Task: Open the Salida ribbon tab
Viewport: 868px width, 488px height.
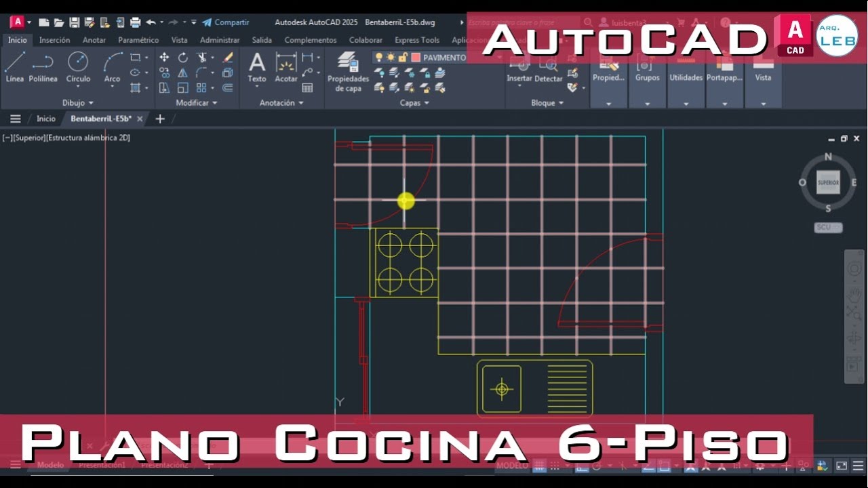Action: pos(262,40)
